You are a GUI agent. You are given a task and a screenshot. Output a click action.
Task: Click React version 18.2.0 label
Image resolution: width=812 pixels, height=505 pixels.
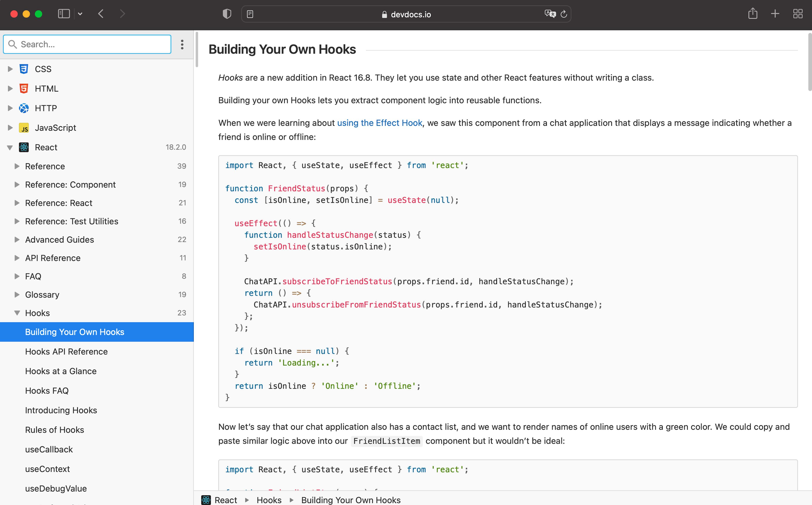coord(176,147)
